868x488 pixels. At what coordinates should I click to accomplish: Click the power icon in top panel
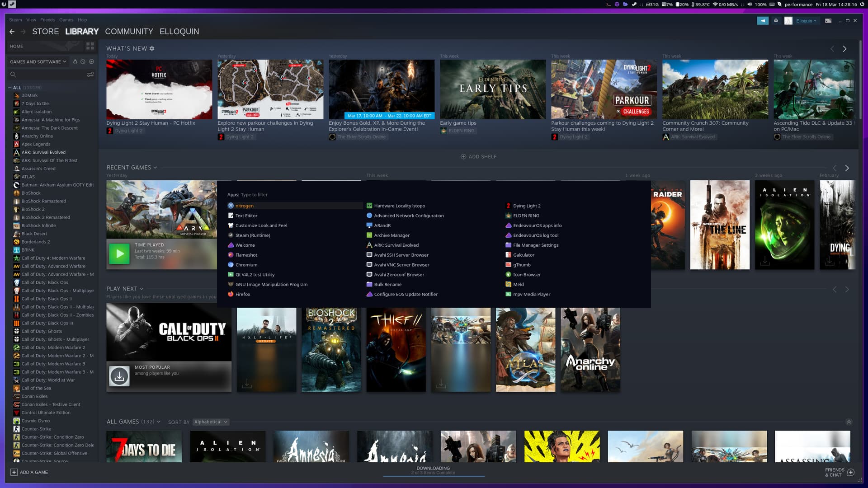(x=862, y=5)
